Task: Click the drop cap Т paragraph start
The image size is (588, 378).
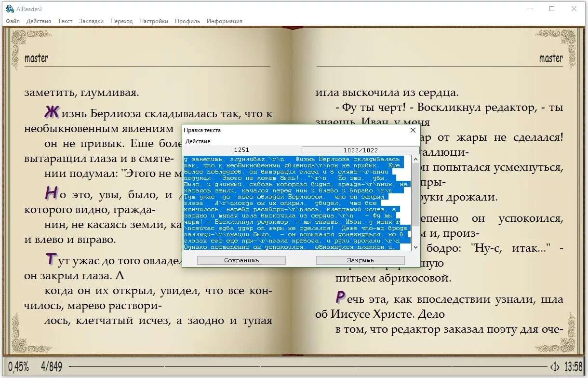Action: (x=51, y=259)
